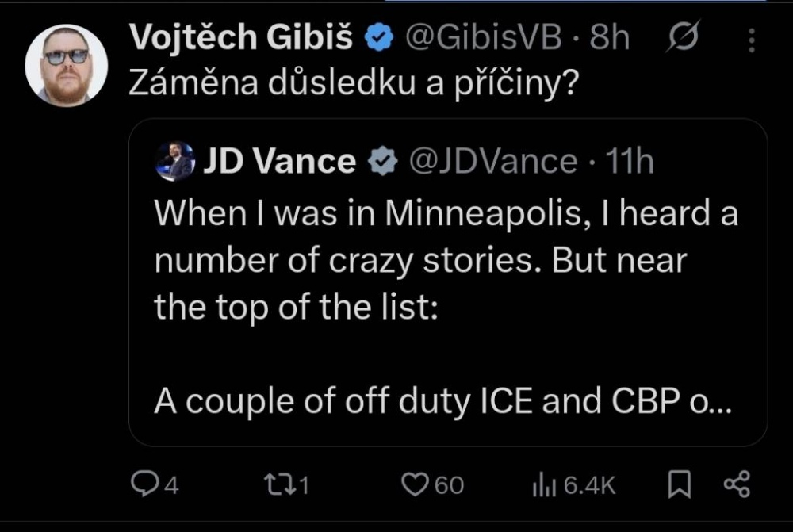The image size is (793, 532).
Task: Bookmark this tweet
Action: (678, 484)
